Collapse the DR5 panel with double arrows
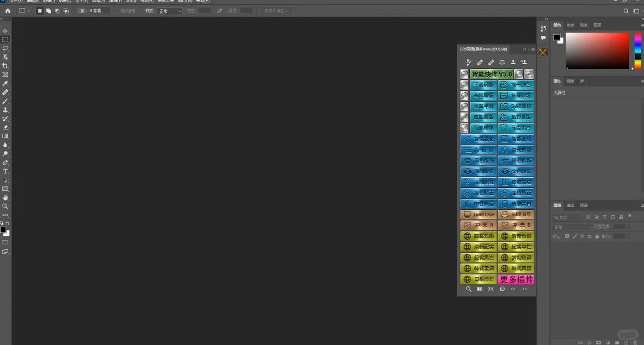 pyautogui.click(x=524, y=49)
